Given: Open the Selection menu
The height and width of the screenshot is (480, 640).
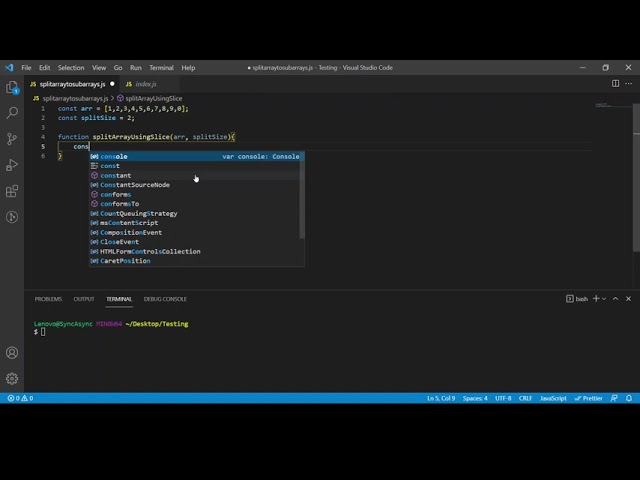Looking at the screenshot, I should click(x=71, y=68).
